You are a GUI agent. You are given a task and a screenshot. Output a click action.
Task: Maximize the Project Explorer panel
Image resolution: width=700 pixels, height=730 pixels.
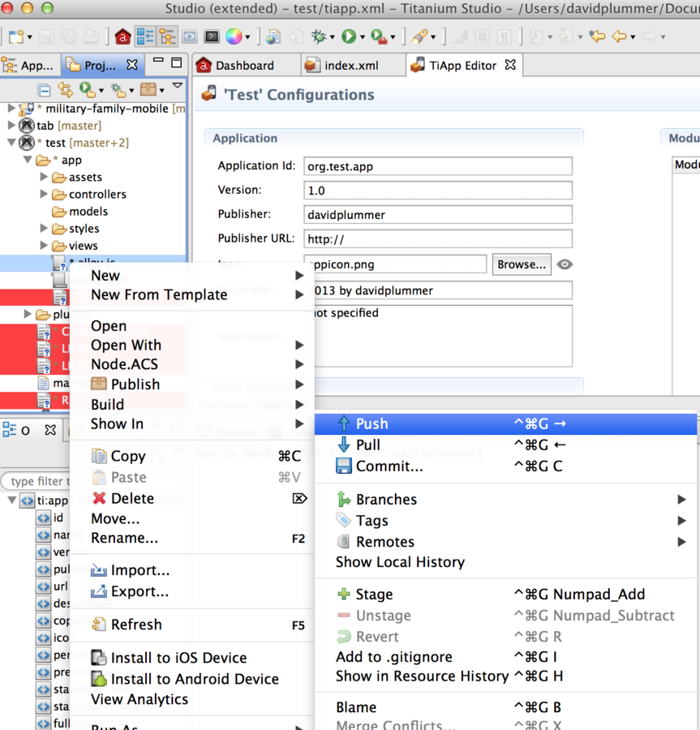176,62
